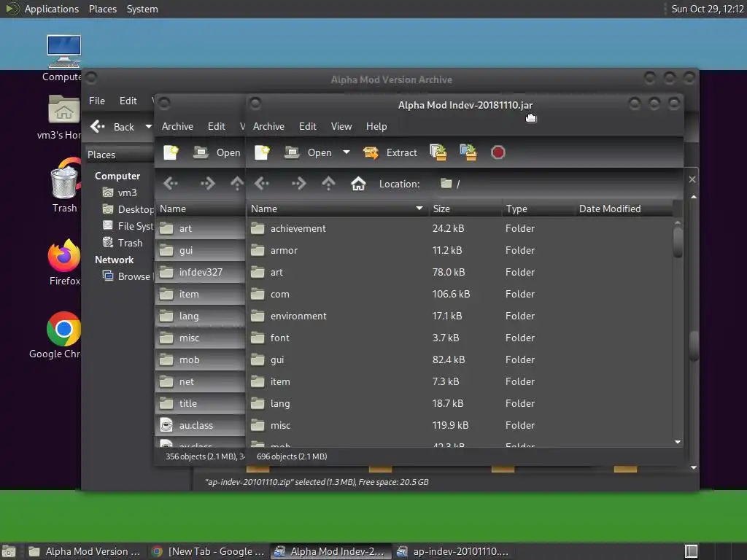Select the armor folder
747x560 pixels.
tap(460, 251)
